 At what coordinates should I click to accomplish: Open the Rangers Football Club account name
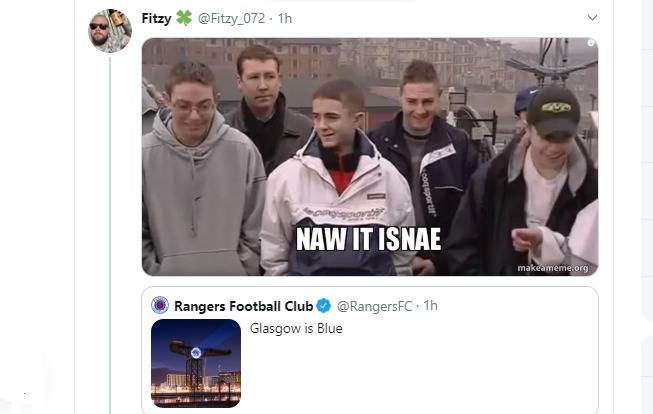(244, 305)
